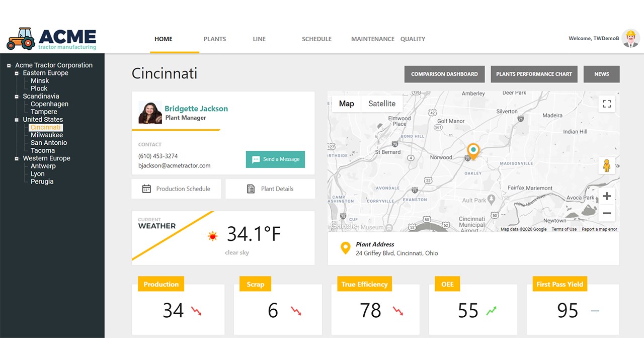This screenshot has width=644, height=362.
Task: Send a Message to the plant manager
Action: (x=275, y=159)
